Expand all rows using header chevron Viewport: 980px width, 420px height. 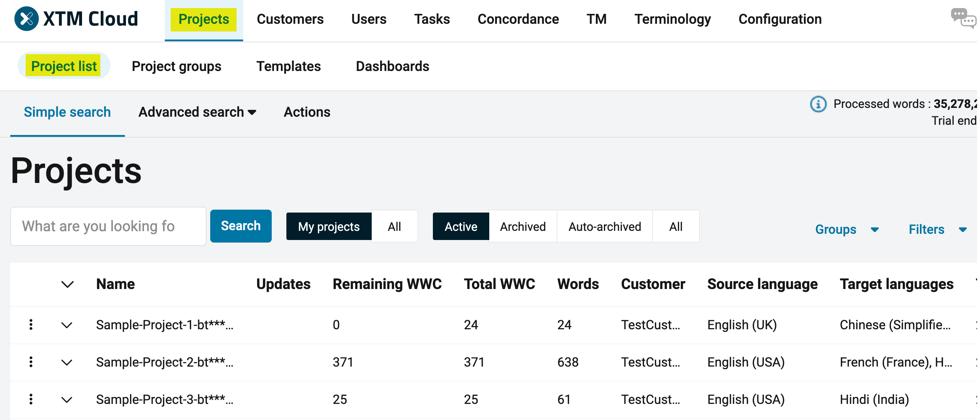[x=67, y=284]
